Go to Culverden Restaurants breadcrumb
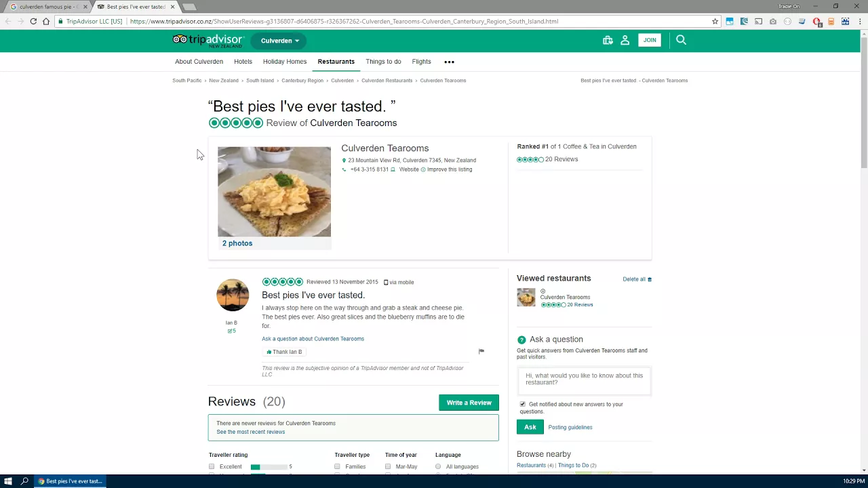 pyautogui.click(x=387, y=81)
